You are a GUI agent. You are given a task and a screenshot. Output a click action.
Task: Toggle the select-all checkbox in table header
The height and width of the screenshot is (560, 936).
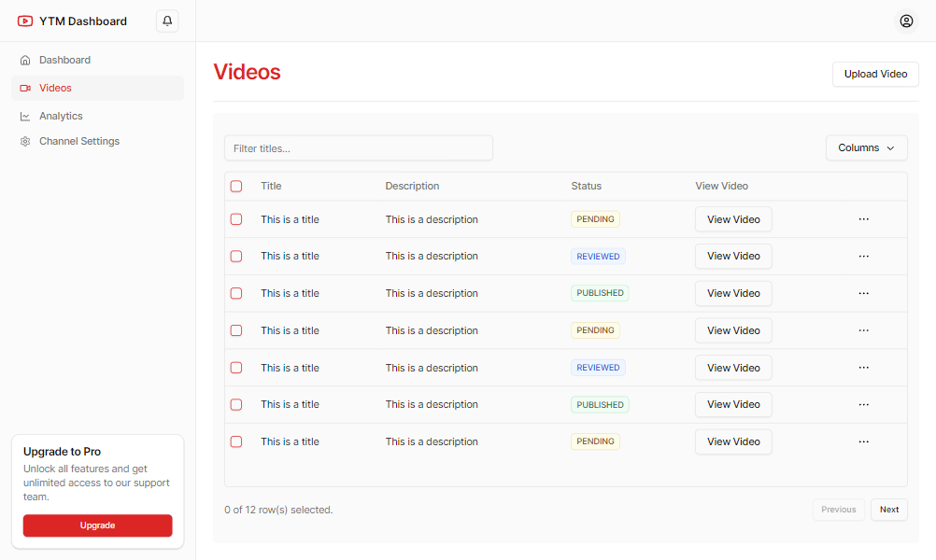coord(236,187)
